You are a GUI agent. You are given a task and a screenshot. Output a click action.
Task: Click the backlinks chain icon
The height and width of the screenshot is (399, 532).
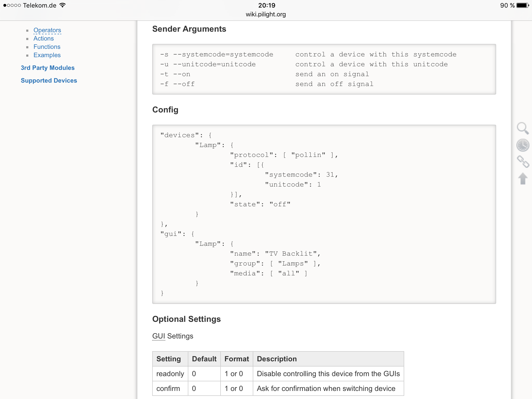tap(523, 162)
